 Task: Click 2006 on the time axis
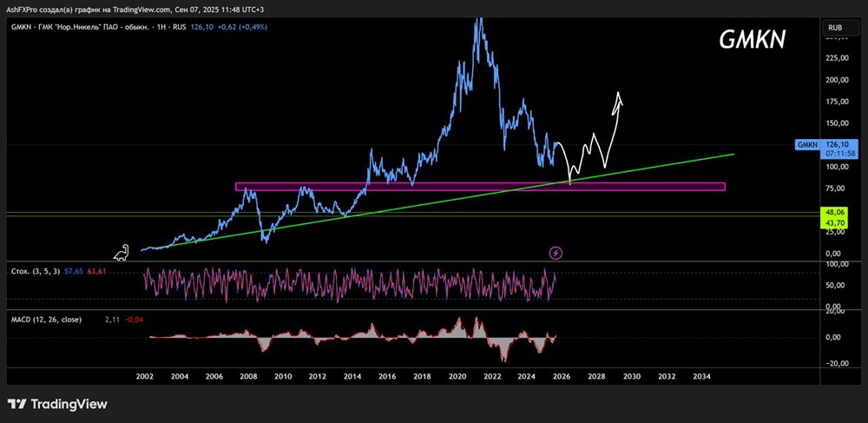click(x=214, y=376)
